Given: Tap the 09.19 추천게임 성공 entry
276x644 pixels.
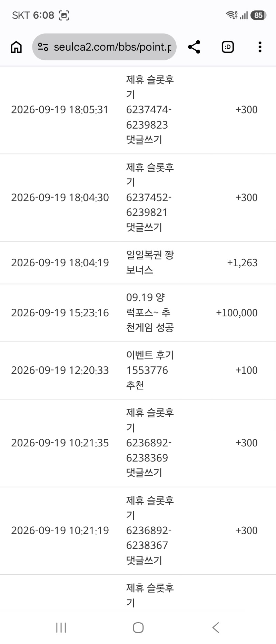Looking at the screenshot, I should click(x=138, y=313).
